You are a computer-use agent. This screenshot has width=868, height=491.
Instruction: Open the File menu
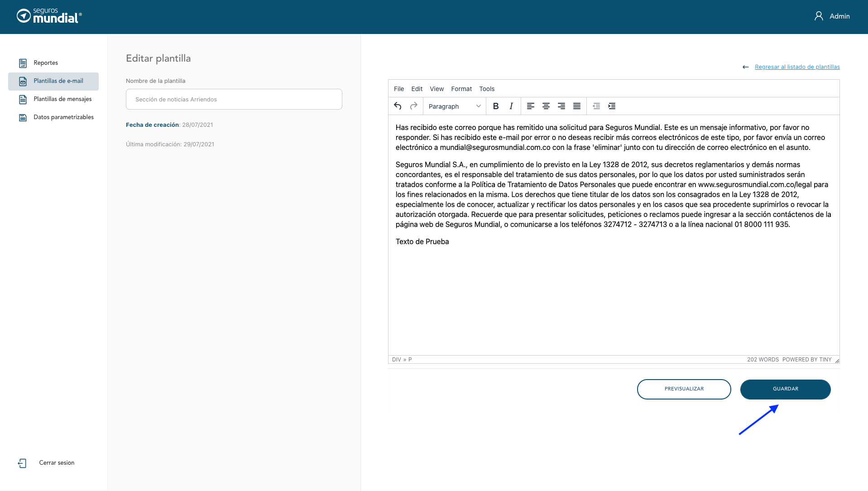[399, 89]
